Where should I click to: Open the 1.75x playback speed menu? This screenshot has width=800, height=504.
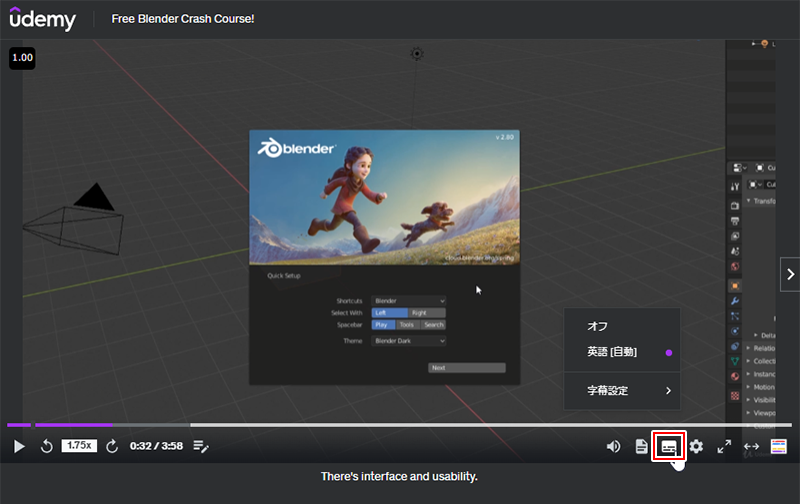click(79, 446)
